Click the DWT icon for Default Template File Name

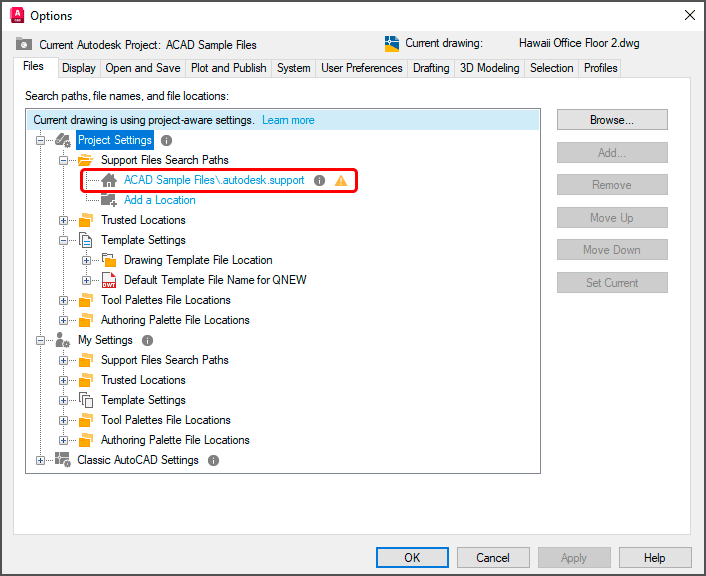coord(109,280)
